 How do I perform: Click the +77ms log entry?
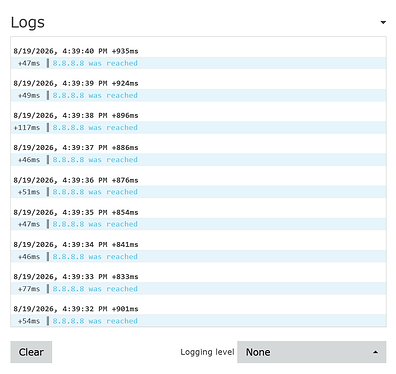[198, 289]
